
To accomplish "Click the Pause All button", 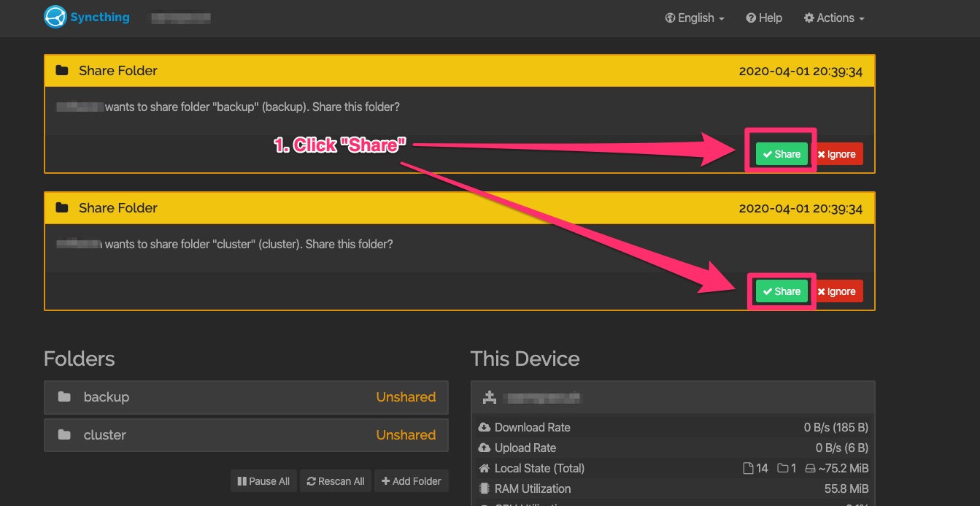I will pos(263,481).
